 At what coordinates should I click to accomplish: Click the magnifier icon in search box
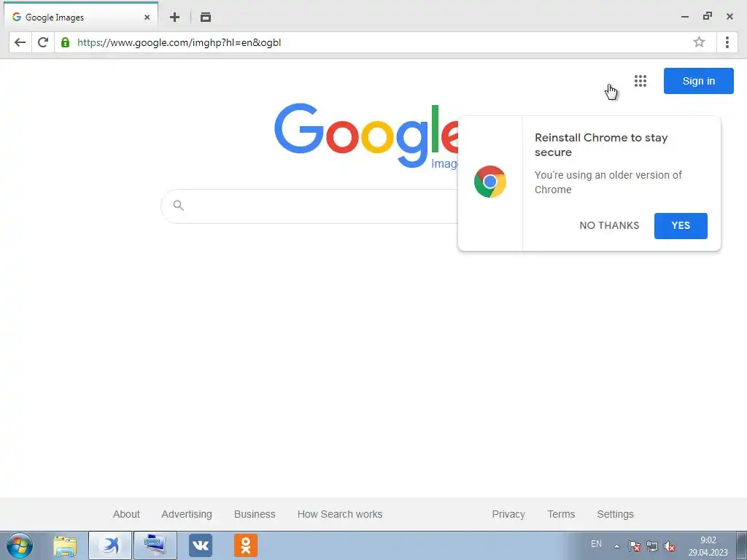pos(178,205)
